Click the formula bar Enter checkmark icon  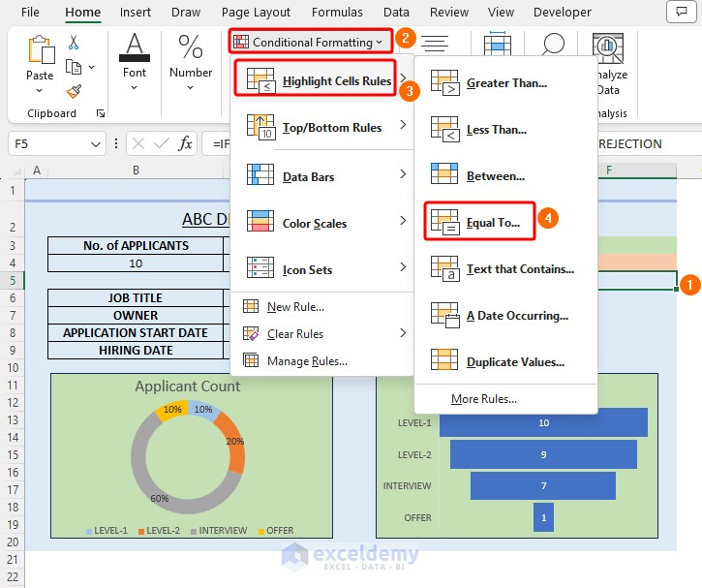click(161, 143)
